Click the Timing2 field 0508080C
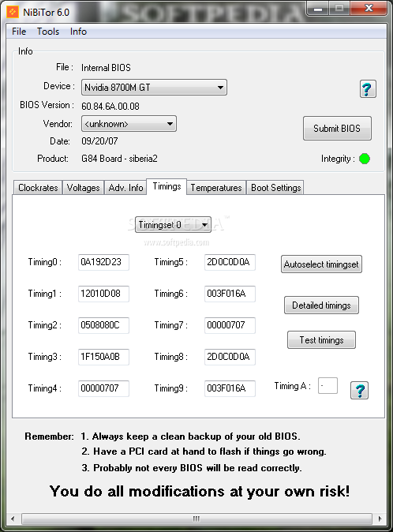The width and height of the screenshot is (393, 532). coord(103,325)
